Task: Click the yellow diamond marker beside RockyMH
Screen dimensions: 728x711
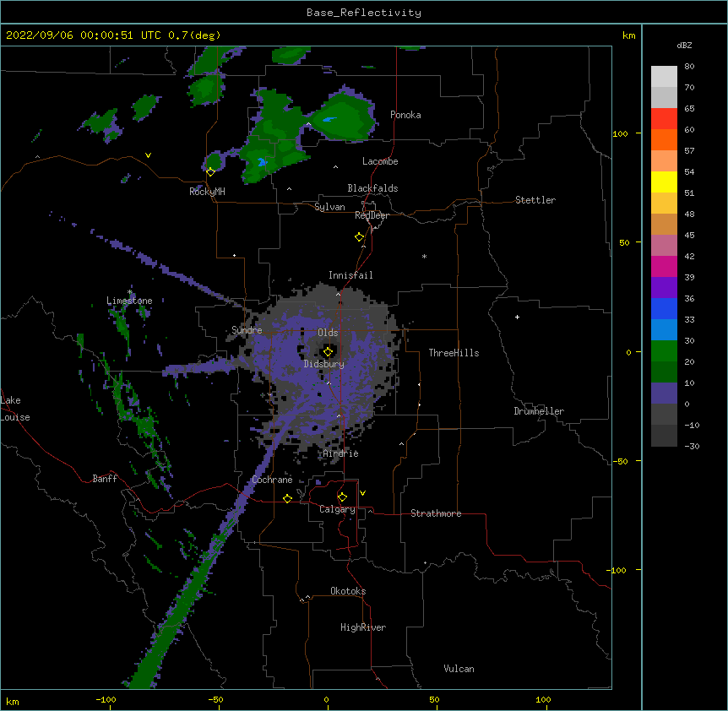Action: 210,171
